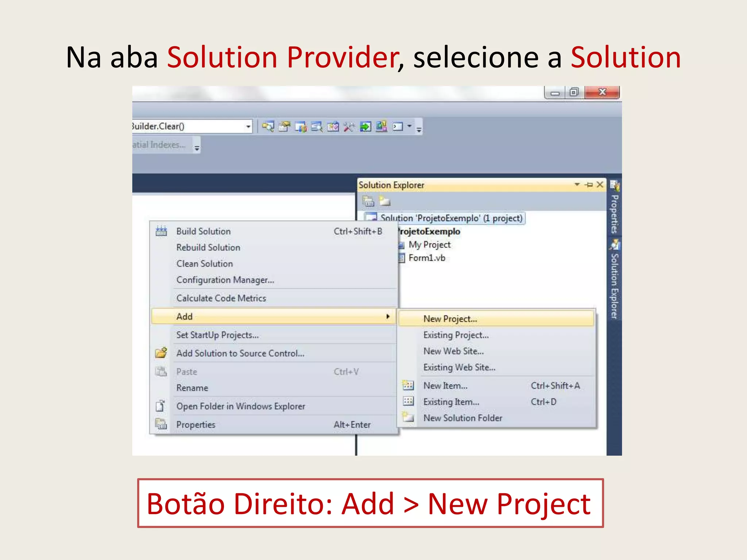Click the Solution Explorer sidebar tab icon

click(615, 244)
